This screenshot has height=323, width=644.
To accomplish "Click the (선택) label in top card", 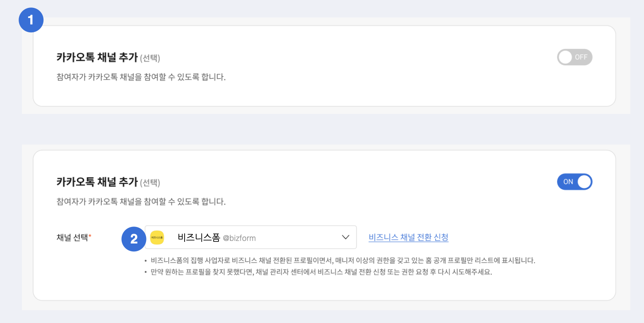I will pyautogui.click(x=150, y=58).
